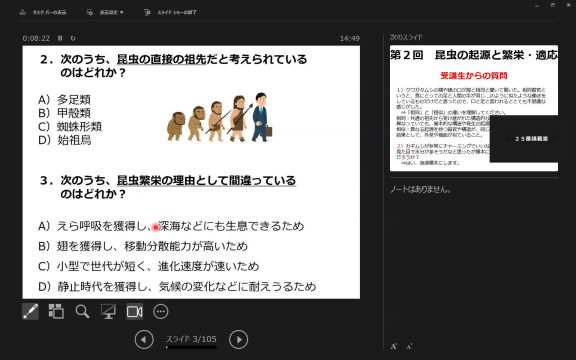Click the current clock time 14:49
Image resolution: width=576 pixels, height=360 pixels.
349,38
